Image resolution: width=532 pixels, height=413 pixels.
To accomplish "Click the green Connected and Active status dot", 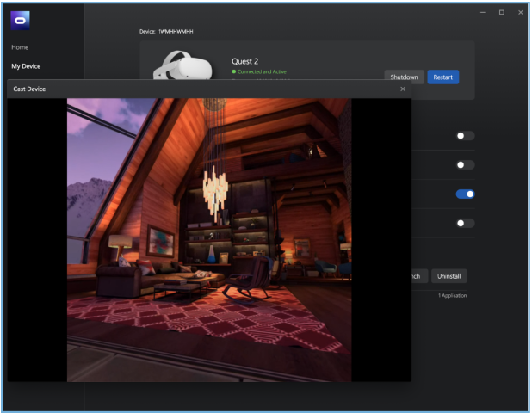I will pyautogui.click(x=233, y=72).
